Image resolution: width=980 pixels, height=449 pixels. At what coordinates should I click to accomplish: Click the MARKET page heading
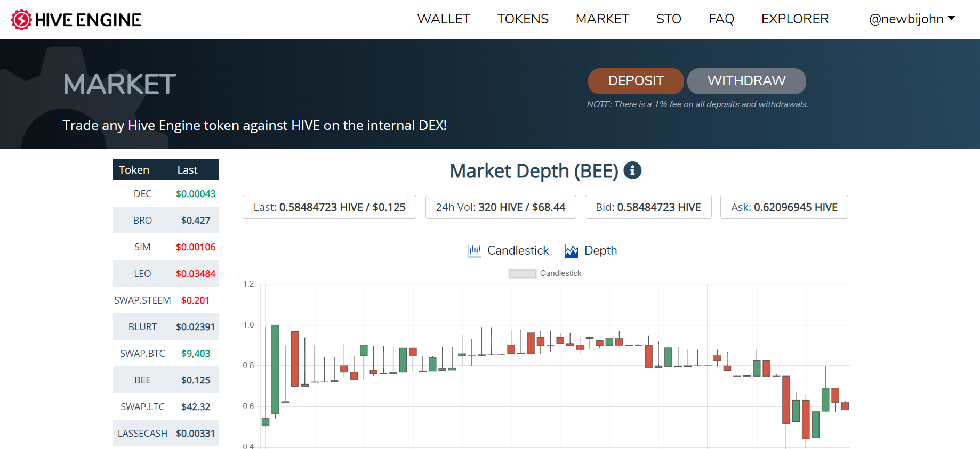tap(119, 84)
